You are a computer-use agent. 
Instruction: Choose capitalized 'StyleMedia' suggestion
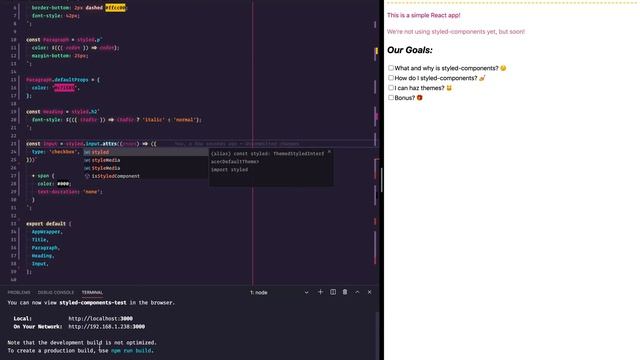pos(146,168)
